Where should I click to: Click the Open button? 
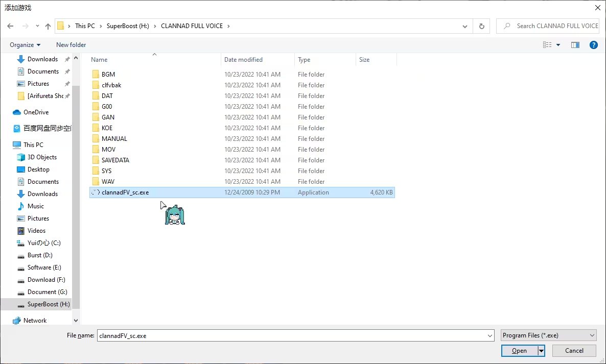point(520,351)
